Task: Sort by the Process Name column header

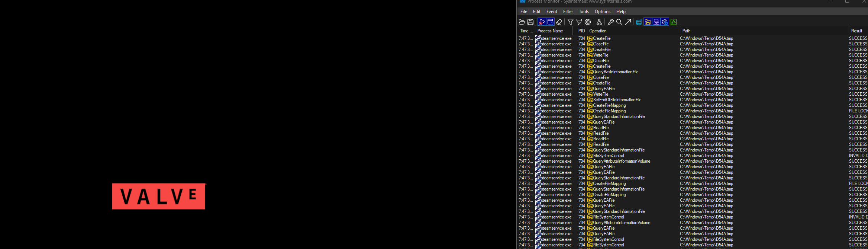Action: click(x=554, y=31)
